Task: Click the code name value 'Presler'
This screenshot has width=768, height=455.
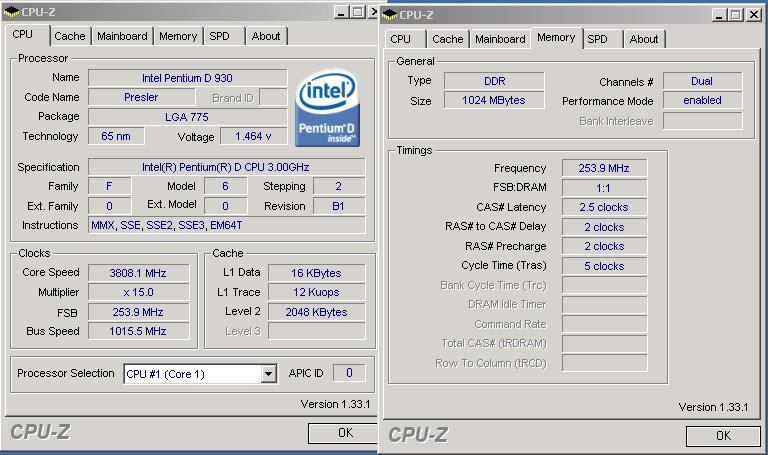Action: pyautogui.click(x=141, y=97)
